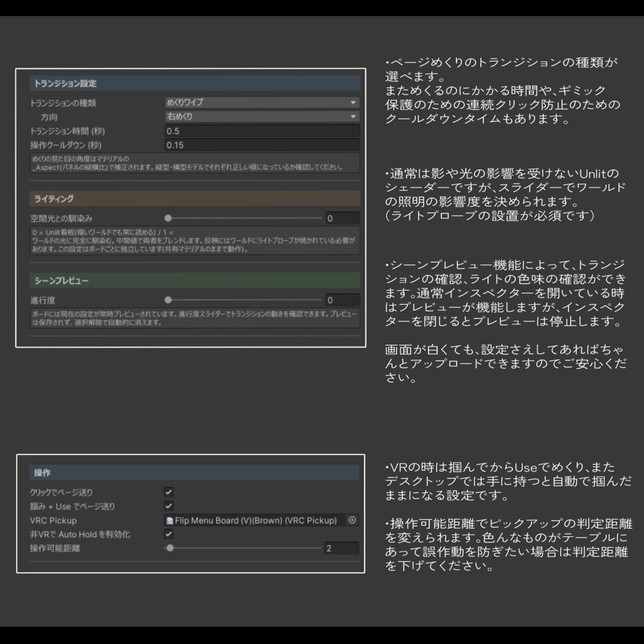This screenshot has width=644, height=644.
Task: Click the 操作可能距離 value field showing 2
Action: point(341,548)
